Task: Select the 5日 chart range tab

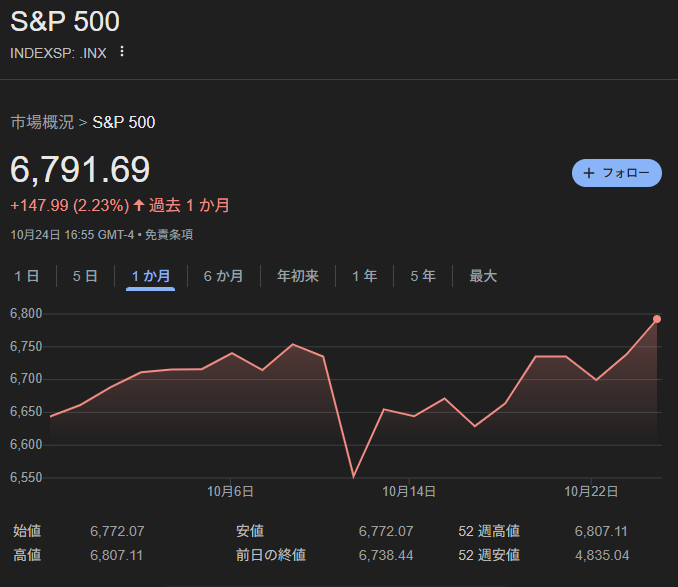Action: tap(85, 276)
